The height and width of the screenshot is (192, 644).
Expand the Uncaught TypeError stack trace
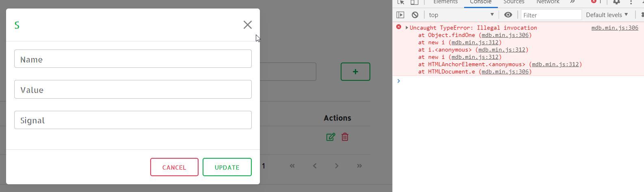407,28
